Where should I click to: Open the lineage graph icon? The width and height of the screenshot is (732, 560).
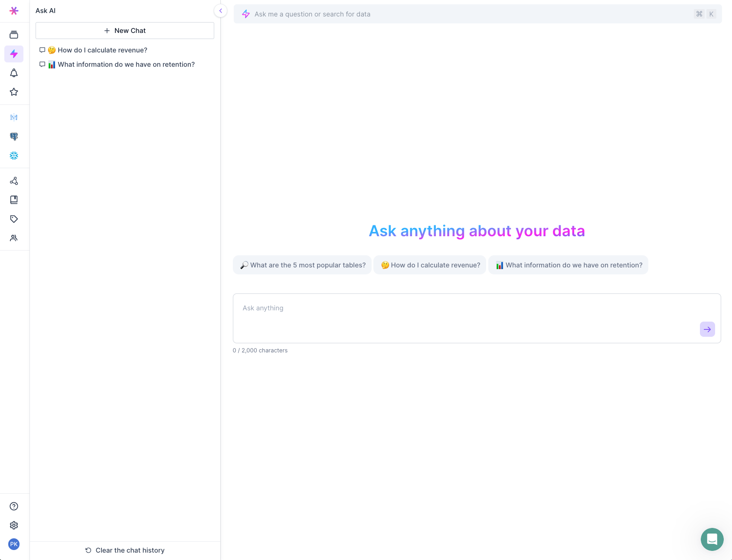pyautogui.click(x=14, y=181)
